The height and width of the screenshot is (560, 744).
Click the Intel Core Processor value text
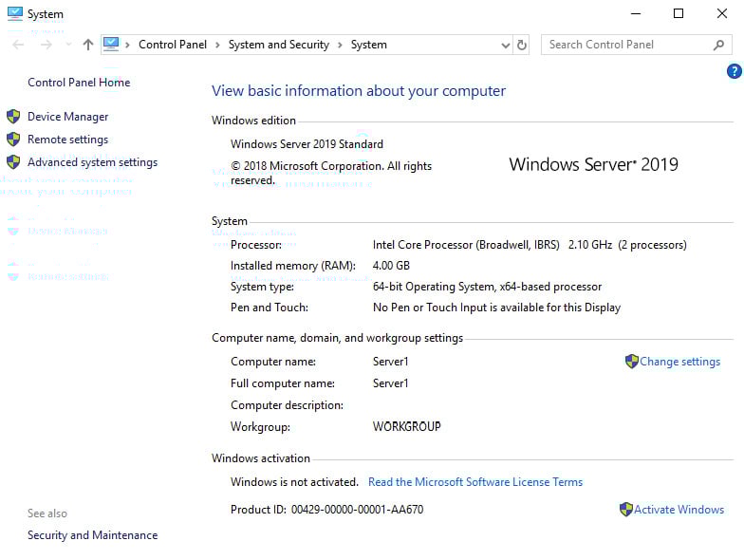530,245
